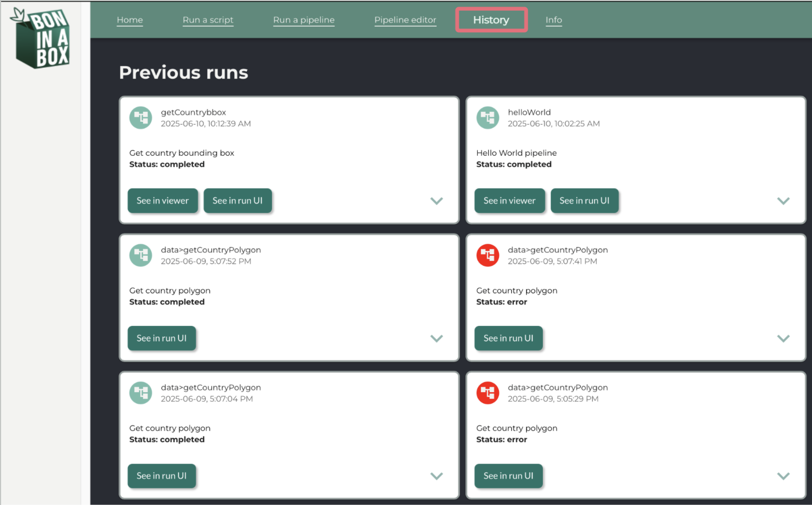Open the Run a script page
The width and height of the screenshot is (812, 505).
(208, 20)
